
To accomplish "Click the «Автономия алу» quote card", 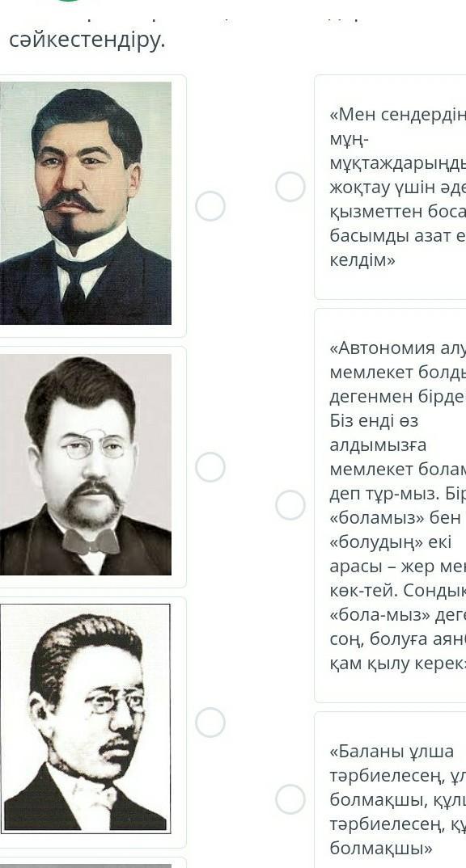I will [x=390, y=505].
